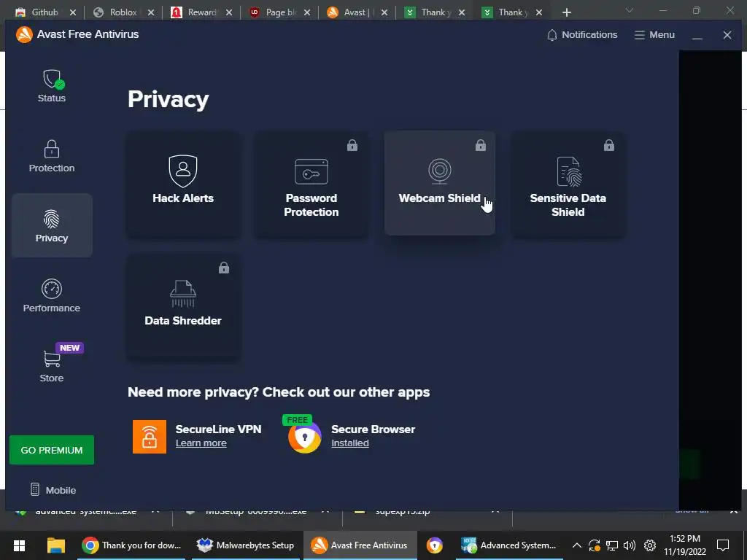
Task: Open the Performance gauge section
Action: coord(52,296)
